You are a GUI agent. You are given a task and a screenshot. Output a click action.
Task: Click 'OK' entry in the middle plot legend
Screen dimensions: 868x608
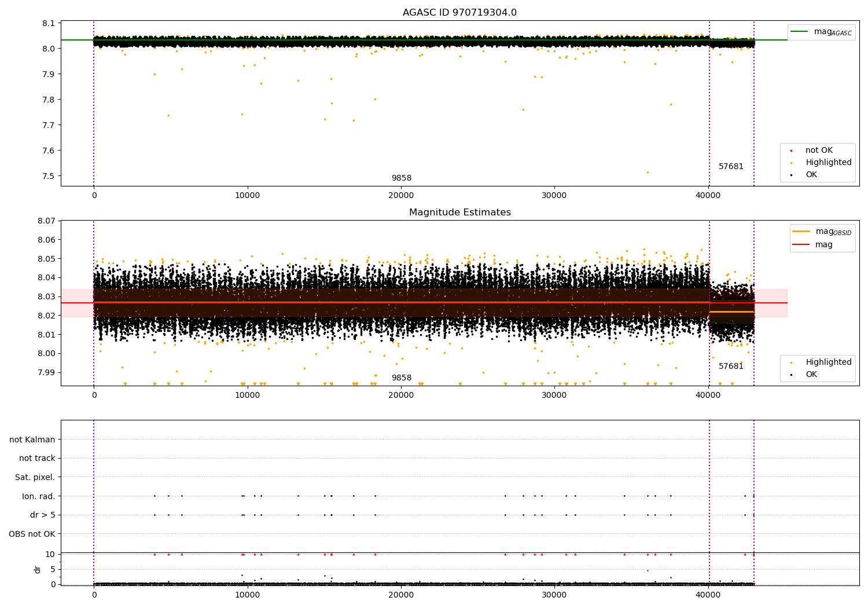811,375
